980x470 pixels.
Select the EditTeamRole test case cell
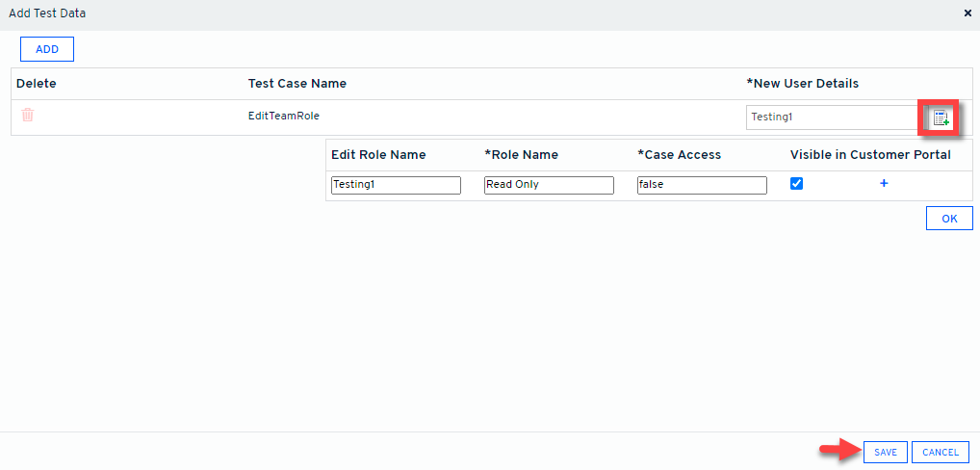click(283, 115)
